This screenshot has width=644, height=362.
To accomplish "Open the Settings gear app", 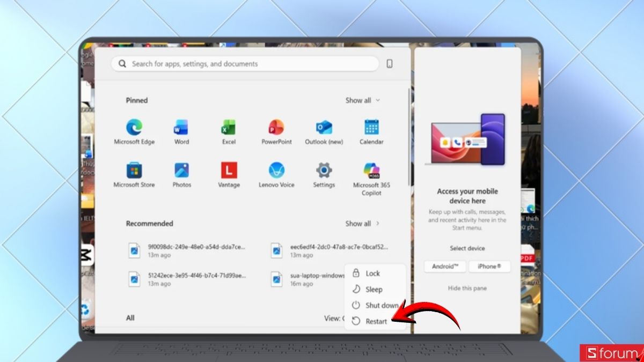I will pyautogui.click(x=324, y=175).
